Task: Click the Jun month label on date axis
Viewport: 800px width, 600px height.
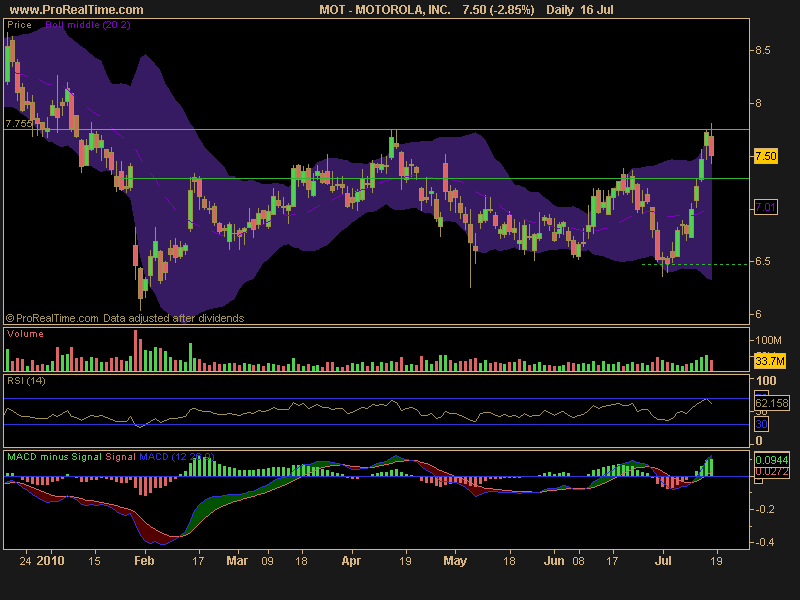Action: coord(554,561)
